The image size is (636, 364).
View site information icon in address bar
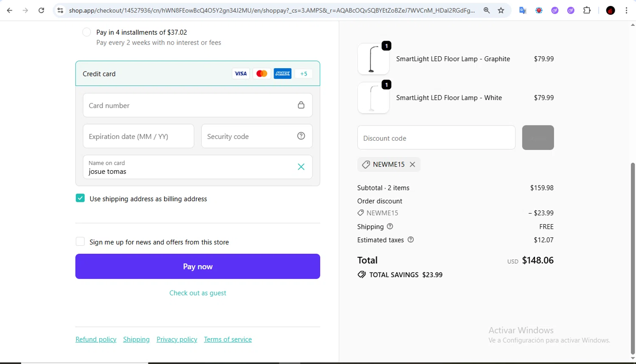pos(60,11)
